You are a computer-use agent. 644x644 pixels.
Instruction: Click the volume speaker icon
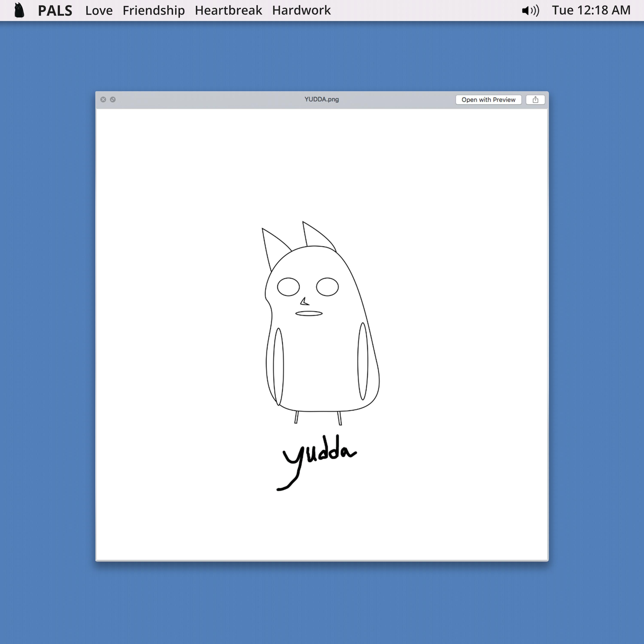(x=530, y=11)
